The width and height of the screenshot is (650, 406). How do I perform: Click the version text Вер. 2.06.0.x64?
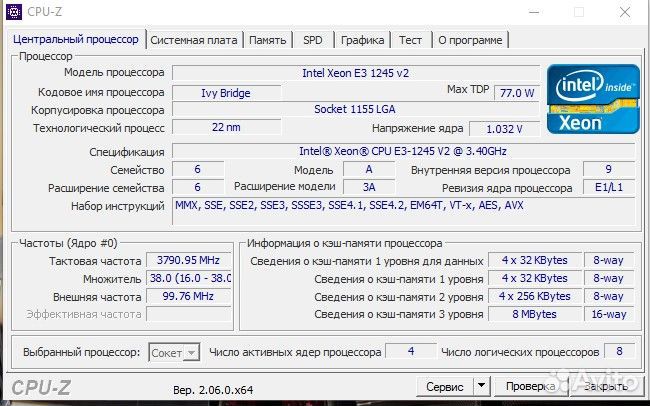point(213,390)
